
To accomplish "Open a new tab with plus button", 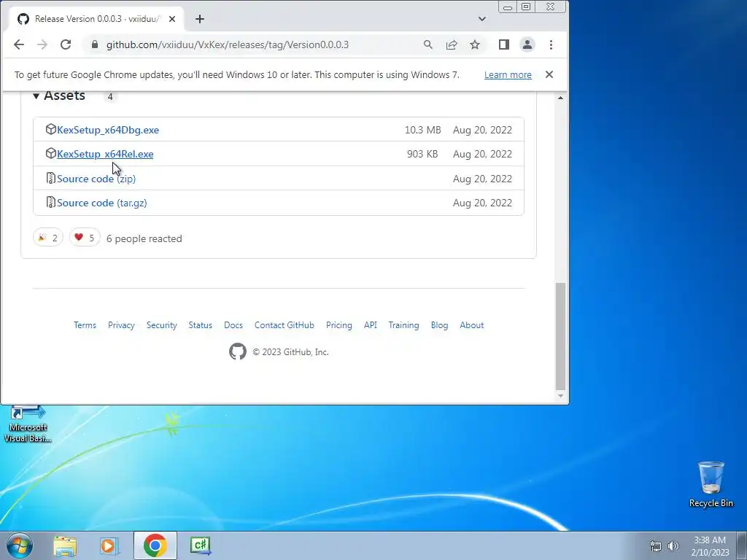I will click(x=200, y=19).
